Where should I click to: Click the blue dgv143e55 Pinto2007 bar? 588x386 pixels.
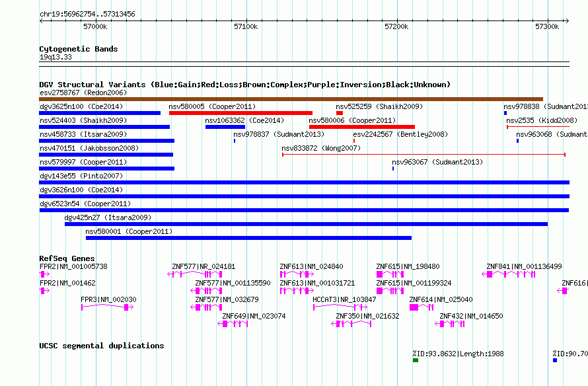click(304, 182)
